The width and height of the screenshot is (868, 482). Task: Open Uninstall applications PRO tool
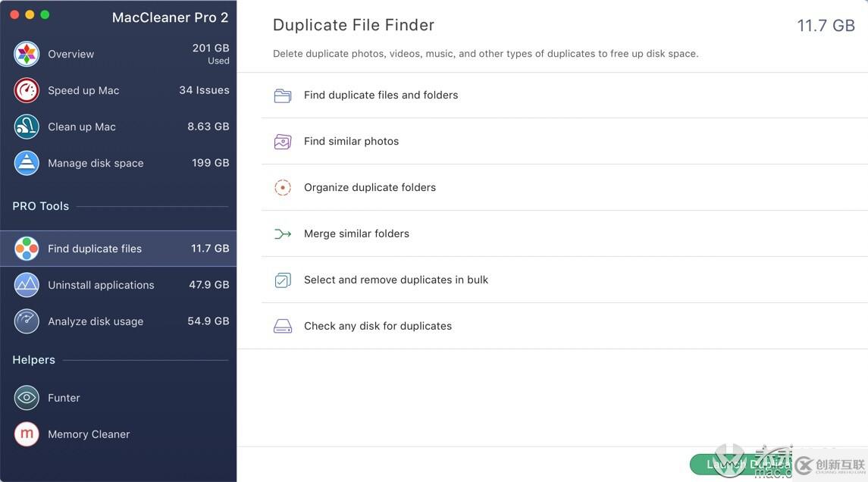tap(118, 285)
